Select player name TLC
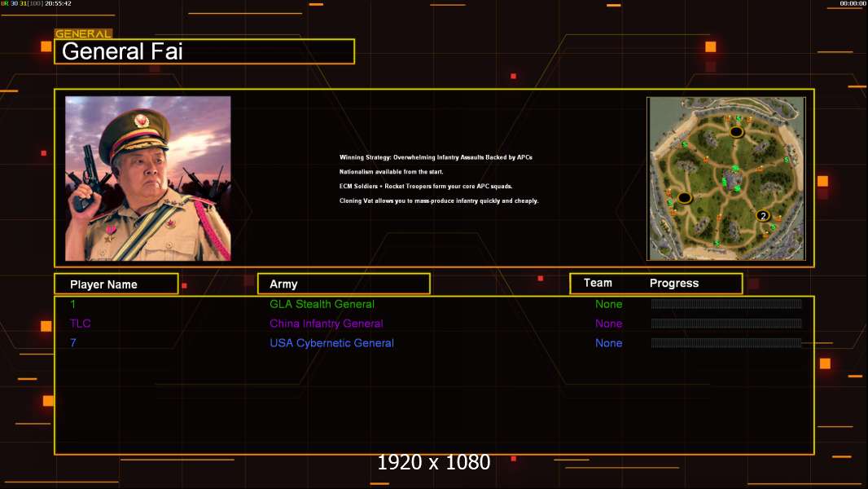Image resolution: width=868 pixels, height=489 pixels. coord(81,324)
